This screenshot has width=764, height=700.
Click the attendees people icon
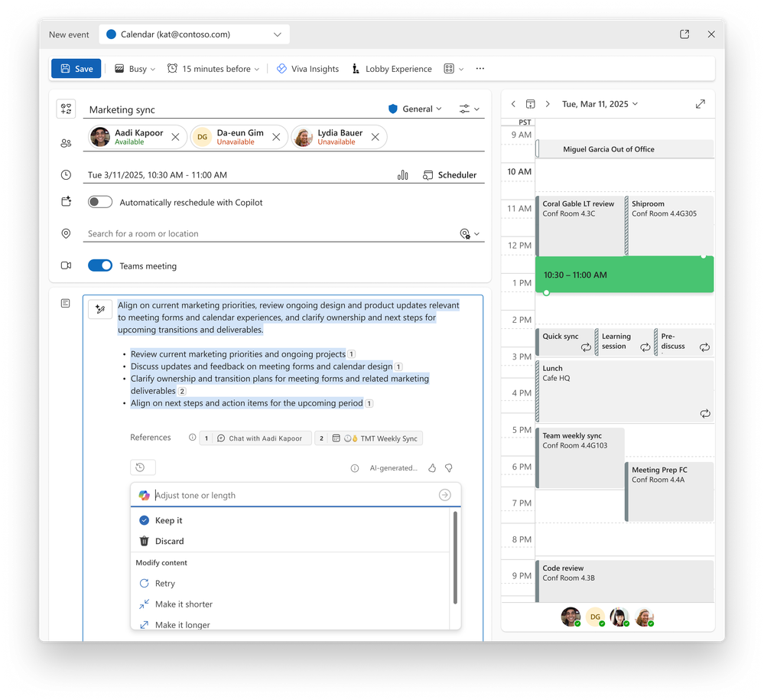pos(67,143)
